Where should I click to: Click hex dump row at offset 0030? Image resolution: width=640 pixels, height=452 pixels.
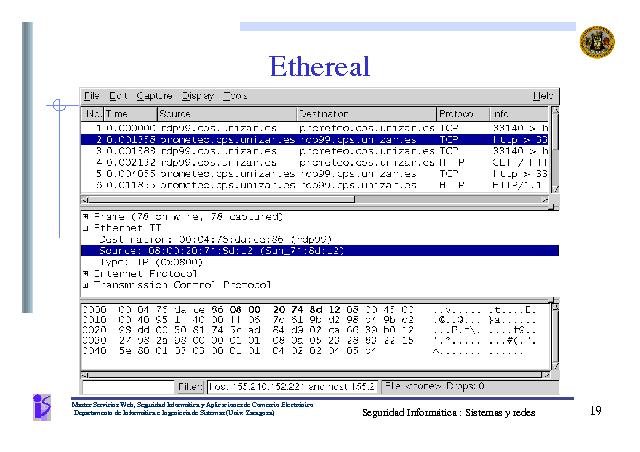(x=309, y=340)
